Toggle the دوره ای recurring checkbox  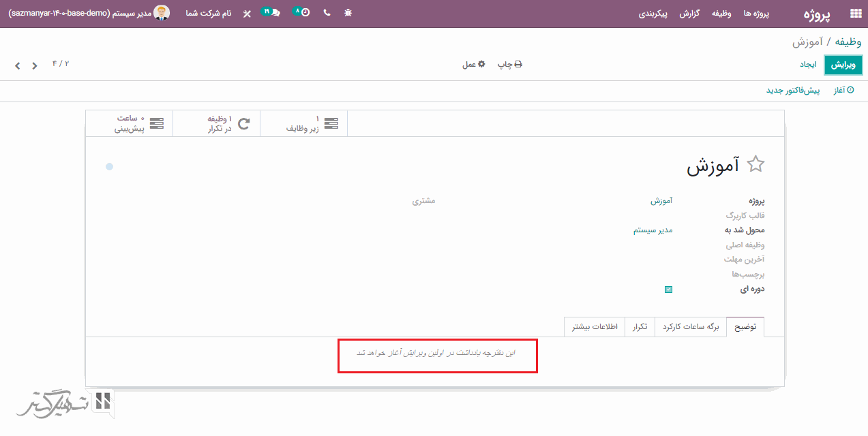point(668,290)
